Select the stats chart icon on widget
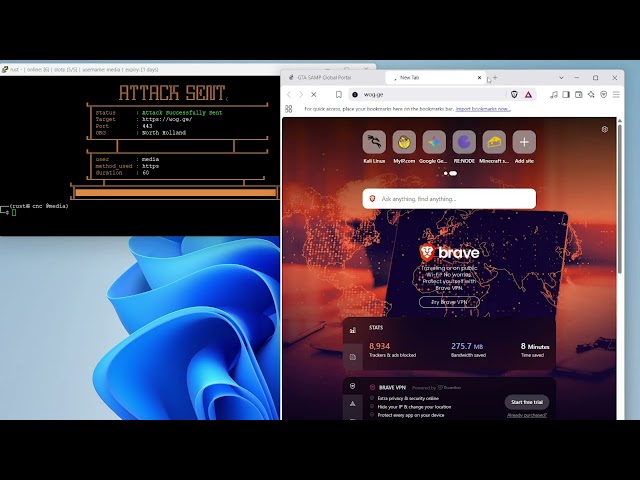 click(353, 330)
